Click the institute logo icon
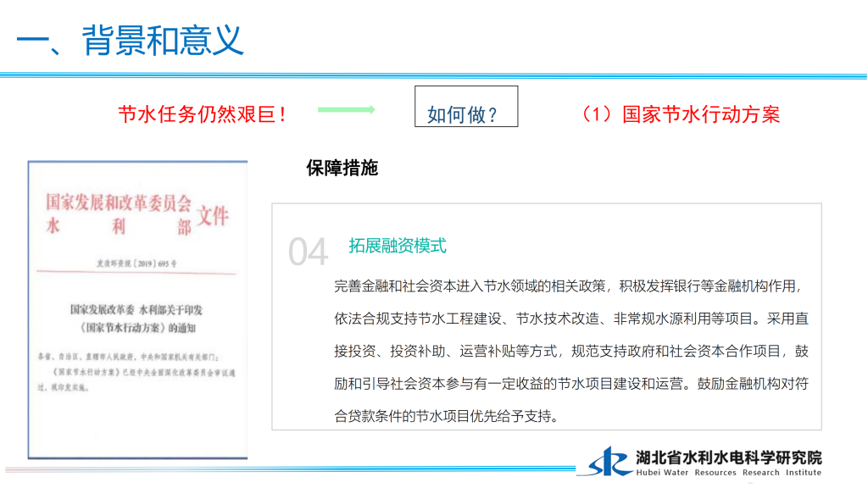This screenshot has height=488, width=868. click(x=609, y=463)
